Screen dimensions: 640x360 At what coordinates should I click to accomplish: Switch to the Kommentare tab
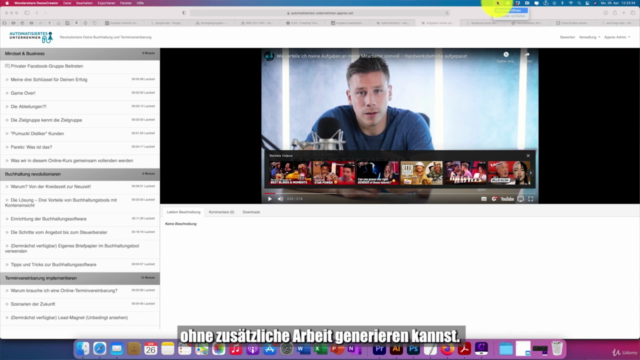221,212
